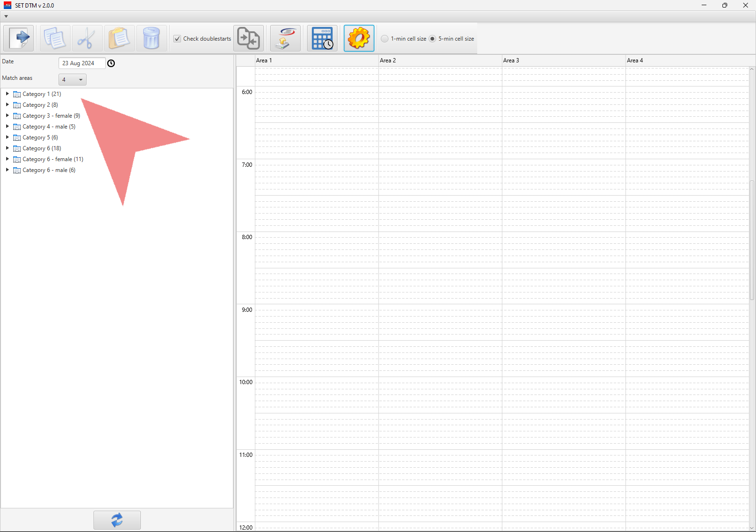Click the copy documents toolbar icon

click(55, 38)
